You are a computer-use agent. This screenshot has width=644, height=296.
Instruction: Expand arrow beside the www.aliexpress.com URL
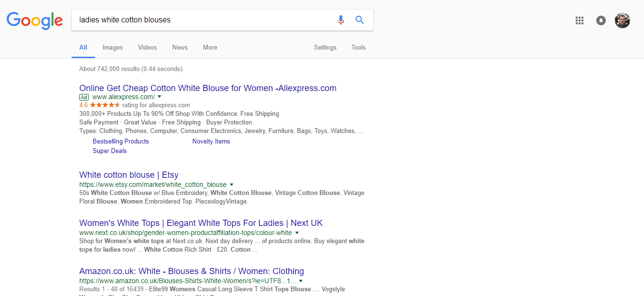click(159, 96)
